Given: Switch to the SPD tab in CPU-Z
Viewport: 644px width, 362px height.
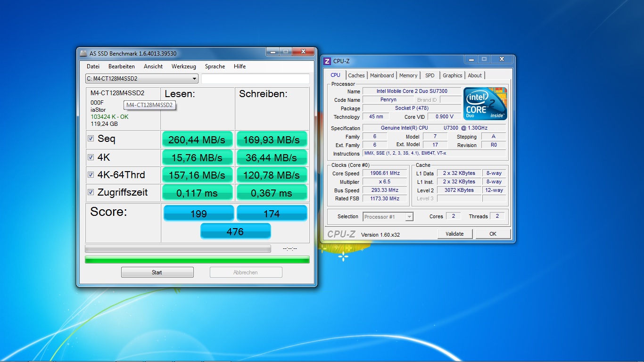Looking at the screenshot, I should [x=430, y=75].
